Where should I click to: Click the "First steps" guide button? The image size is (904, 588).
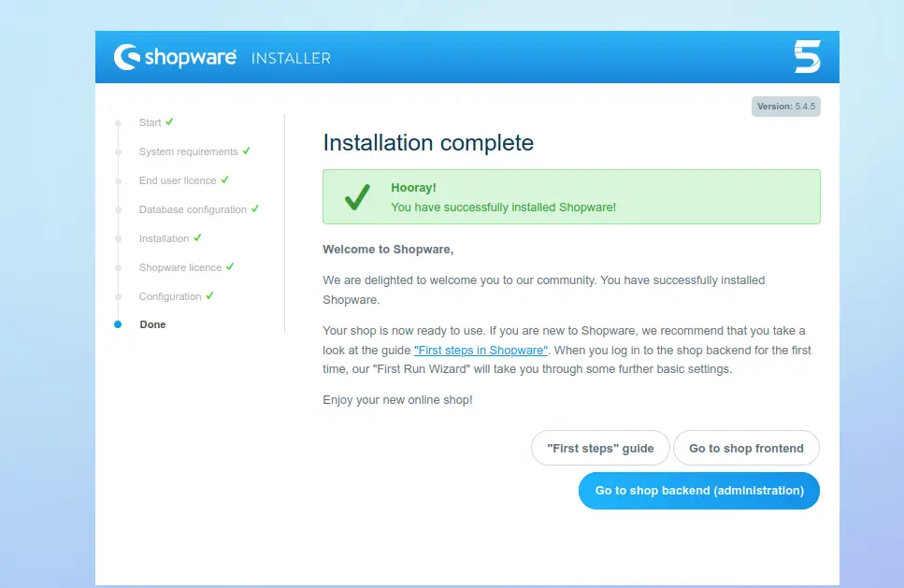pyautogui.click(x=600, y=448)
